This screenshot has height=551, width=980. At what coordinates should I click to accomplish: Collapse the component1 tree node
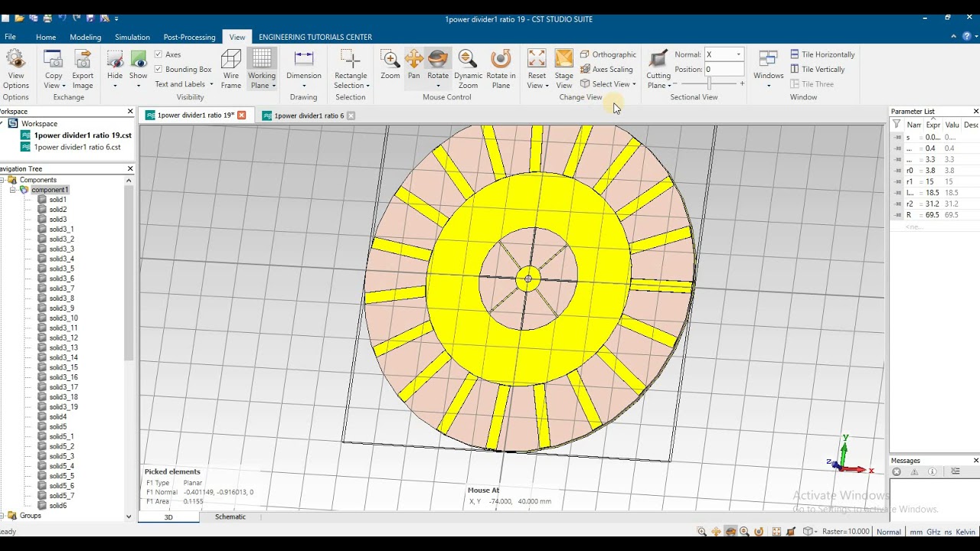tap(13, 190)
